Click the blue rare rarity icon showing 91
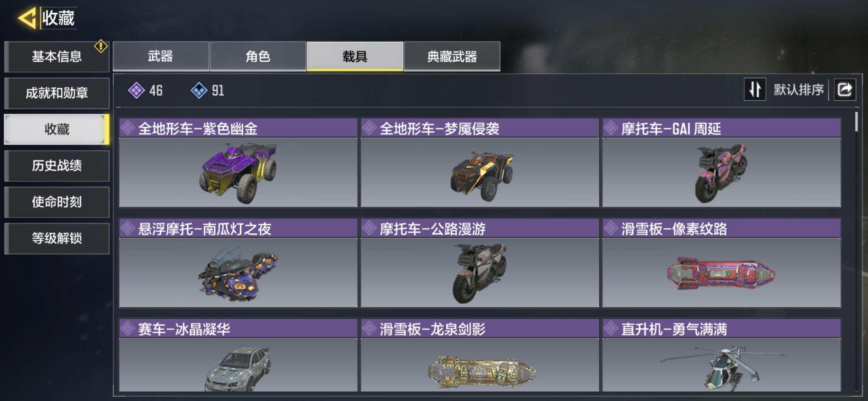 coord(199,90)
